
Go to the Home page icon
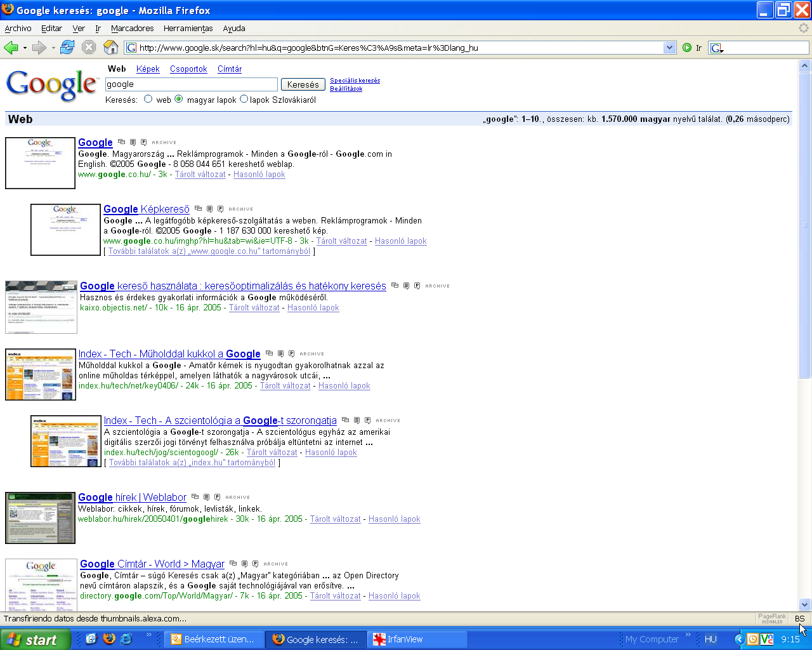[111, 48]
